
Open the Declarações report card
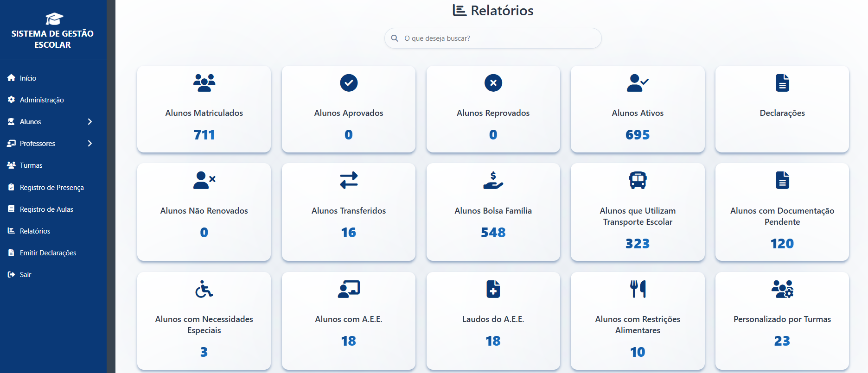[x=782, y=109]
